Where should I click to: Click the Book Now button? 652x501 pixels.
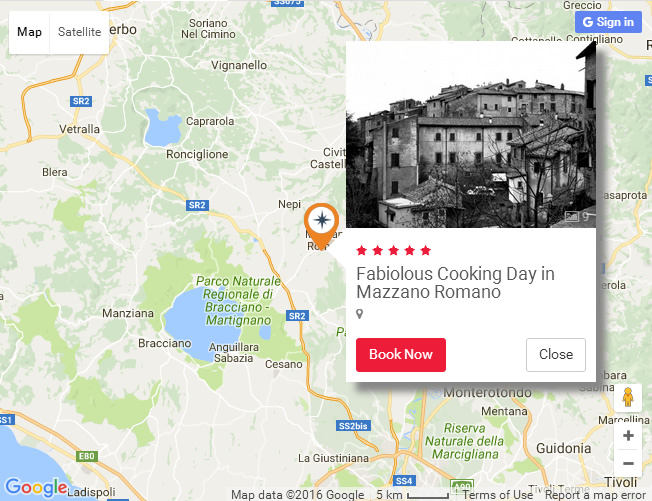tap(401, 355)
